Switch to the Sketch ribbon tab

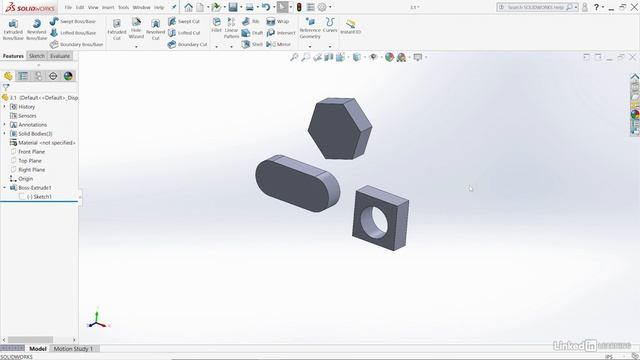(x=37, y=56)
